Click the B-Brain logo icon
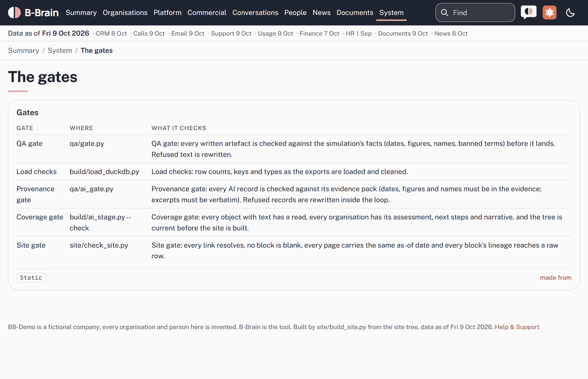Screen dimensions: 588x379 (14, 12)
